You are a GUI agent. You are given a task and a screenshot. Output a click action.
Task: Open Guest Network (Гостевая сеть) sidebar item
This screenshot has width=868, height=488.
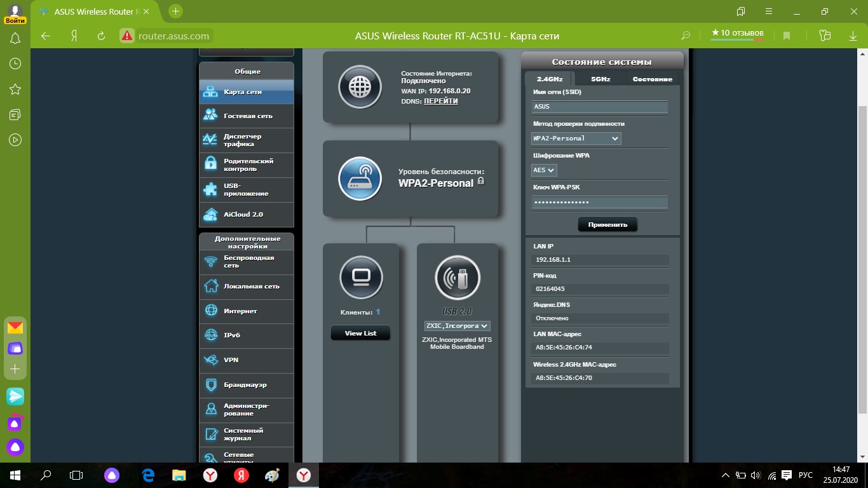coord(247,116)
